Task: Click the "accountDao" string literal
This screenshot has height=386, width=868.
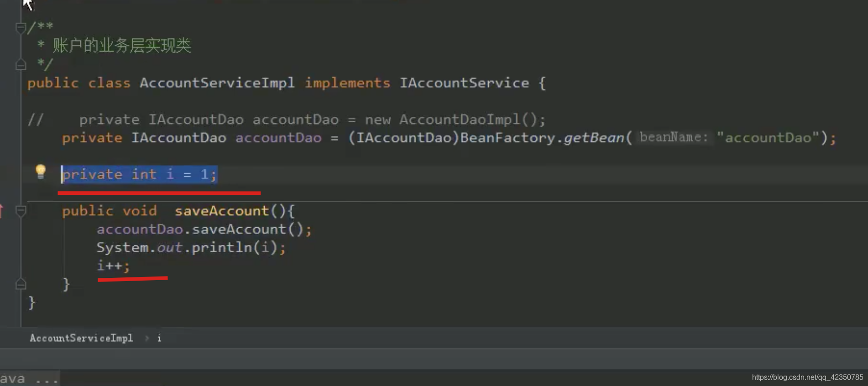Action: [x=768, y=138]
